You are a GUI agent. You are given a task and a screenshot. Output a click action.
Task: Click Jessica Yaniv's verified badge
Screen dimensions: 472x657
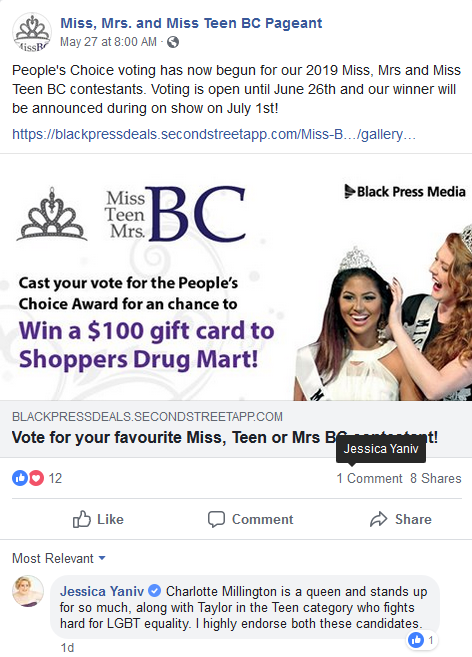[155, 591]
